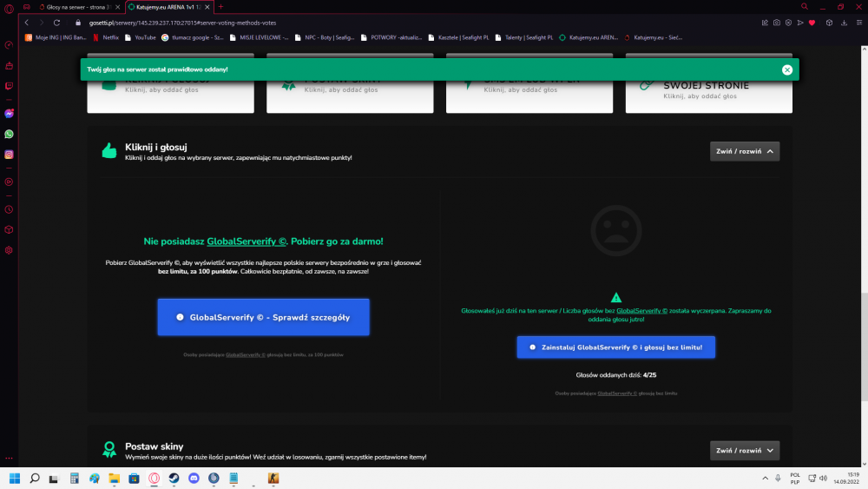This screenshot has height=489, width=868.
Task: Open Instagram in Opera sidebar
Action: [9, 155]
